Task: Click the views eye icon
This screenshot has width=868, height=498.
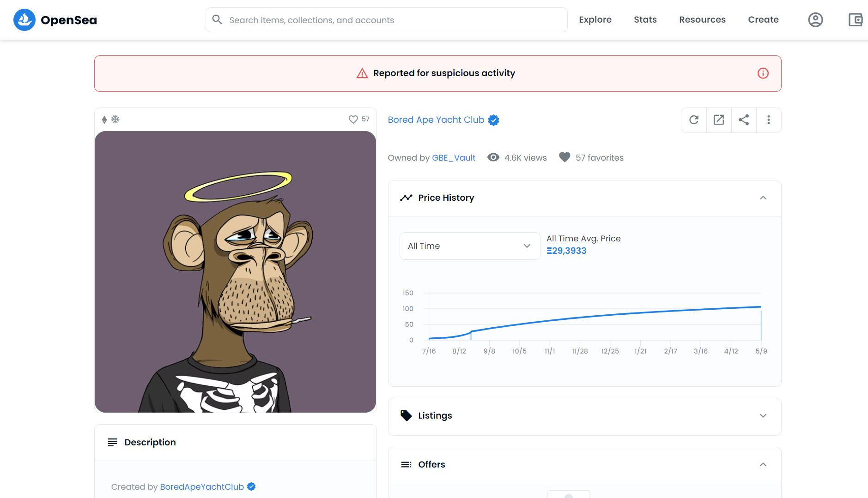Action: pyautogui.click(x=493, y=157)
